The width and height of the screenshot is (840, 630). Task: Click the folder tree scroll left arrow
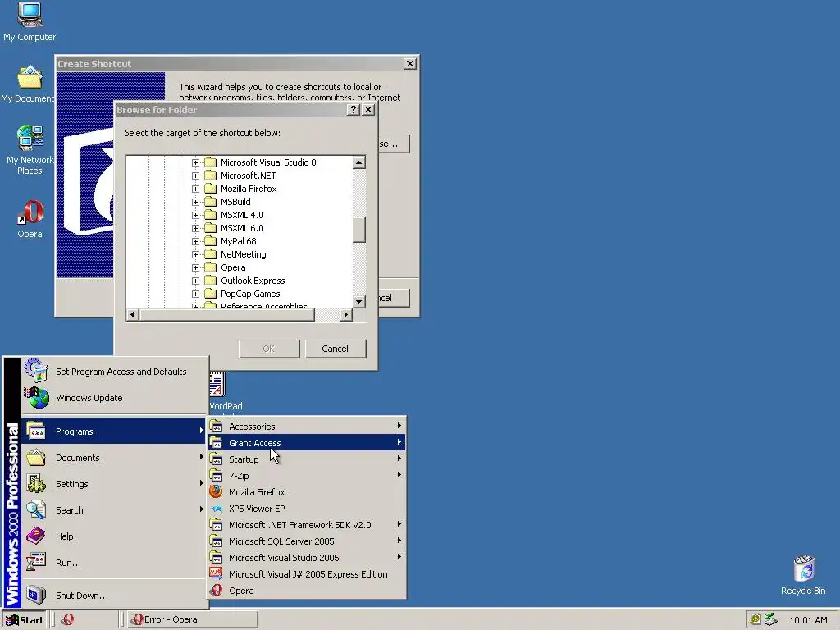point(133,314)
